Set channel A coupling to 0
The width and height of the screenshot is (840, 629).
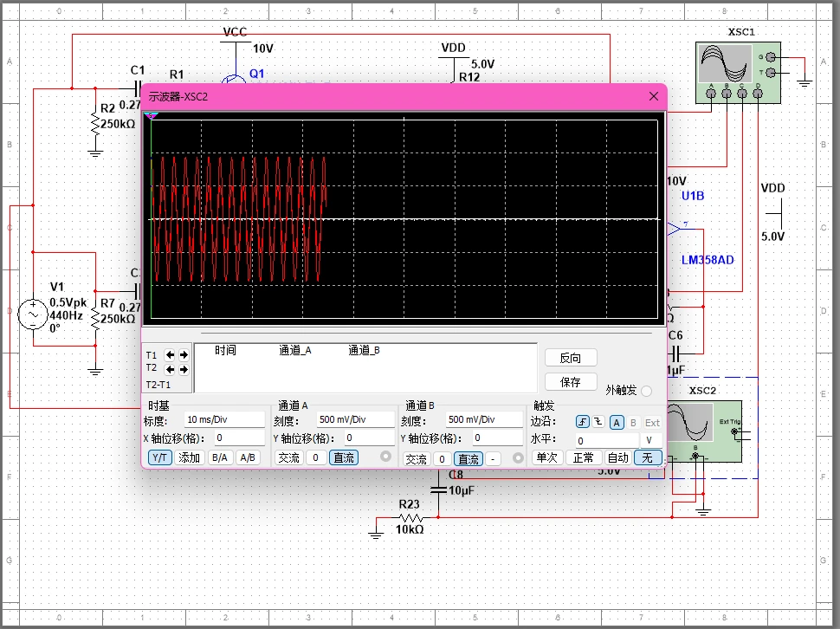315,457
